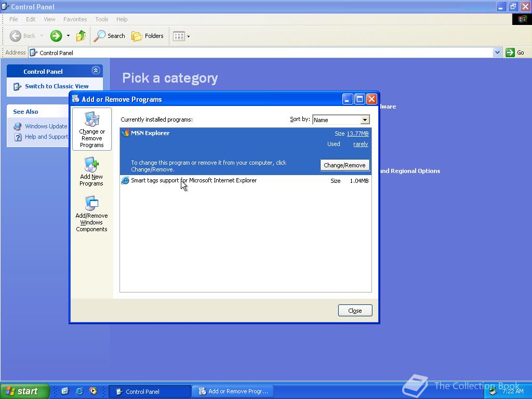
Task: Open the Views dropdown arrow
Action: click(x=188, y=36)
